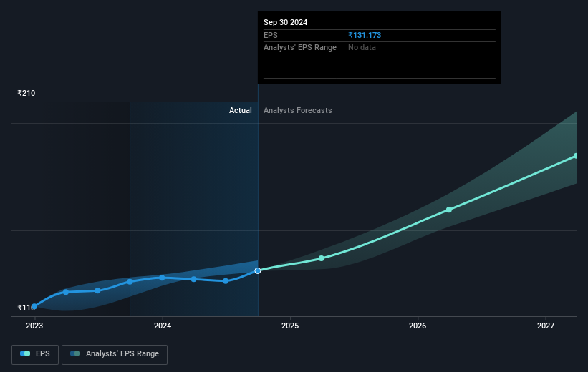Click the 2025 x-axis label
This screenshot has width=588, height=372.
pyautogui.click(x=290, y=326)
